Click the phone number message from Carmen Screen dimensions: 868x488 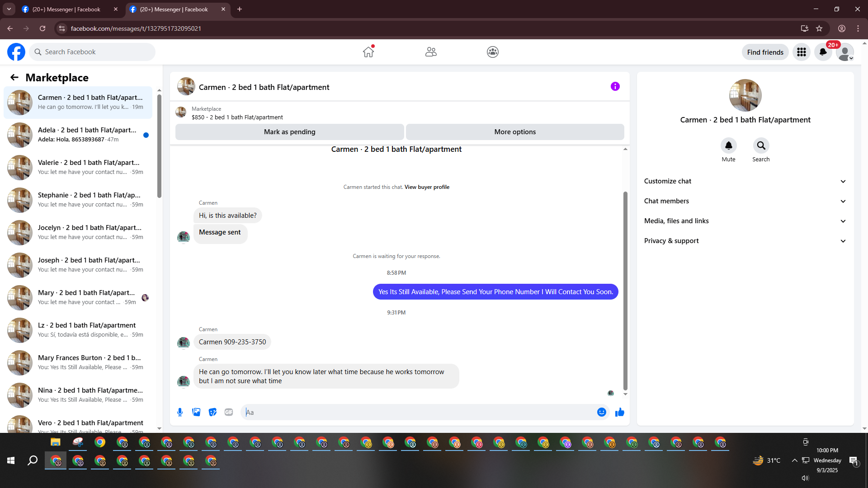click(x=232, y=342)
